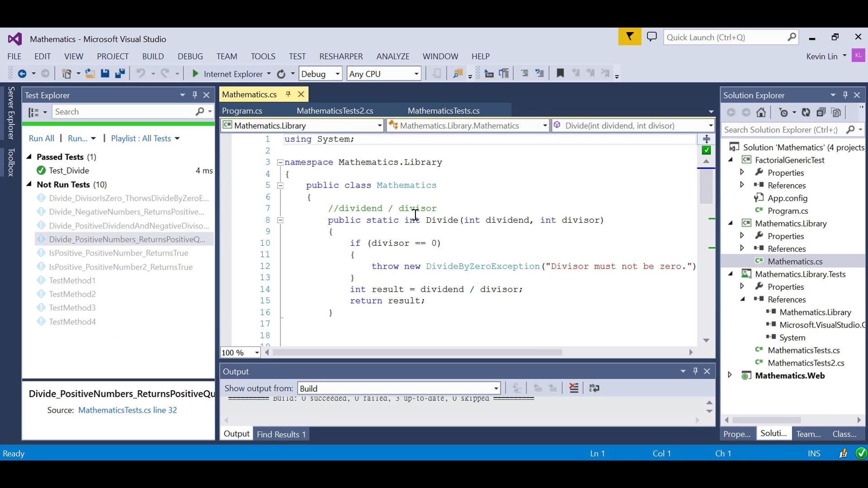Click Home icon in Solution Explorer

[x=761, y=113]
